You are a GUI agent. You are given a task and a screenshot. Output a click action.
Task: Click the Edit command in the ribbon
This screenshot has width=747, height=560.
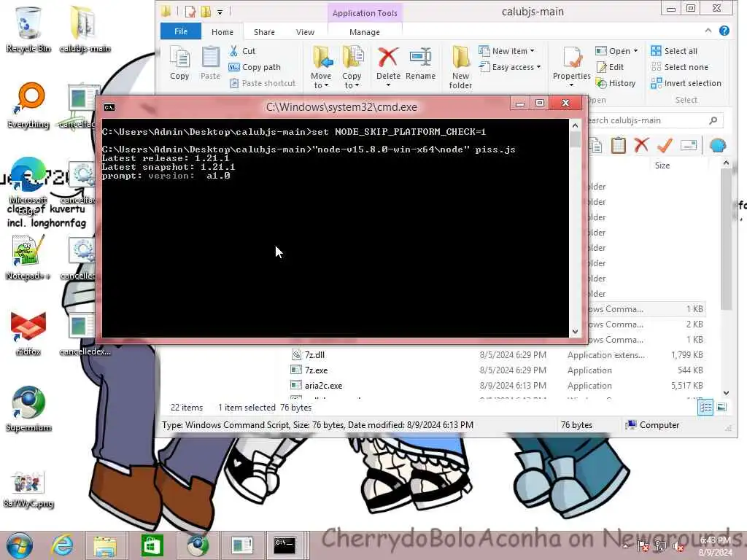click(611, 67)
